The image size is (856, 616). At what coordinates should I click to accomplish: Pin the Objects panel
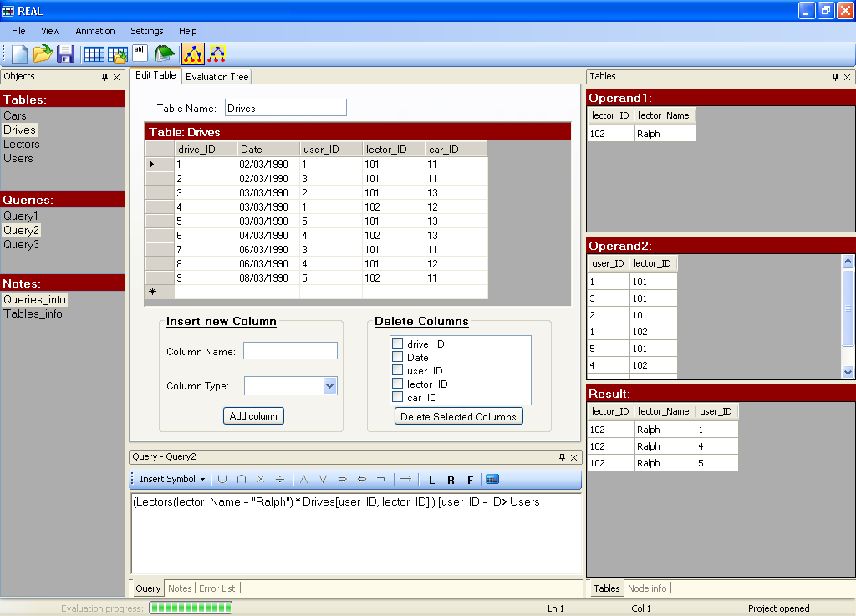[104, 77]
